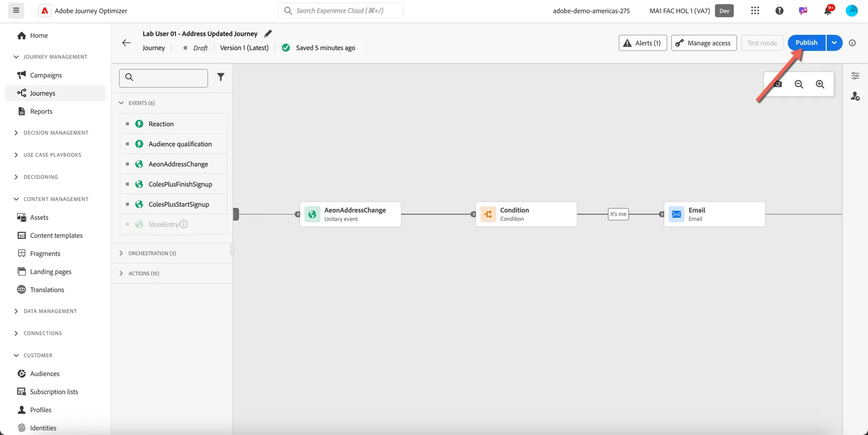This screenshot has height=435, width=868.
Task: Open the user profile avatar
Action: point(852,11)
